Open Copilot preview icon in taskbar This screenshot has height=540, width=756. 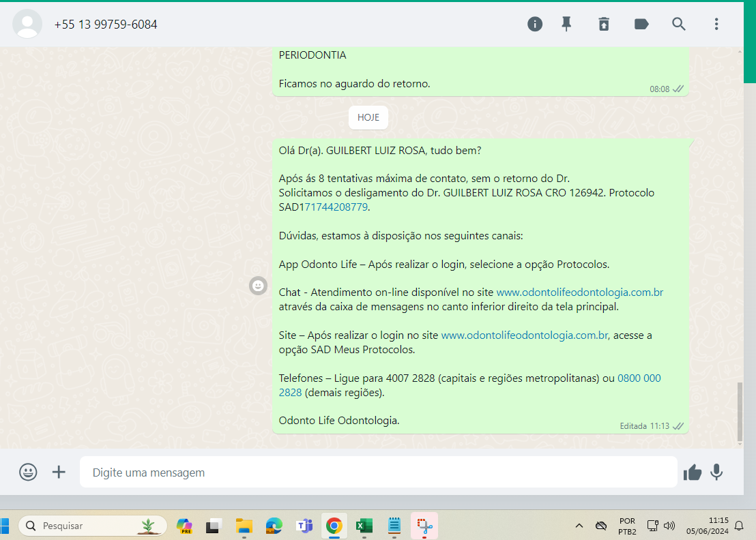tap(184, 526)
